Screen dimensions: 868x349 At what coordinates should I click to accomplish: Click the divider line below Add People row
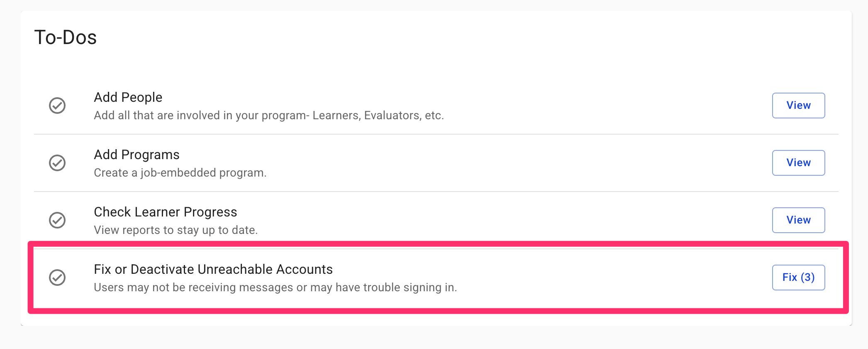pos(436,134)
